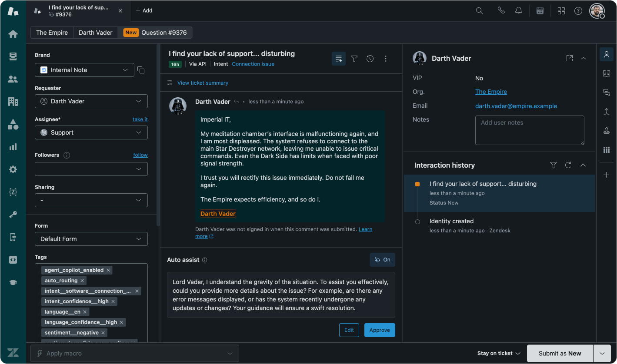
Task: Open the Assignee dropdown set to Support
Action: pyautogui.click(x=91, y=132)
